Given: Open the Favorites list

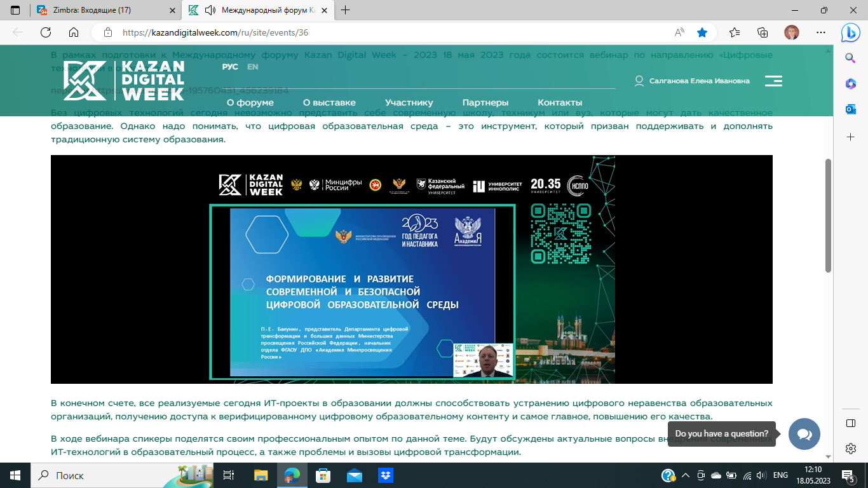Looking at the screenshot, I should pyautogui.click(x=735, y=32).
